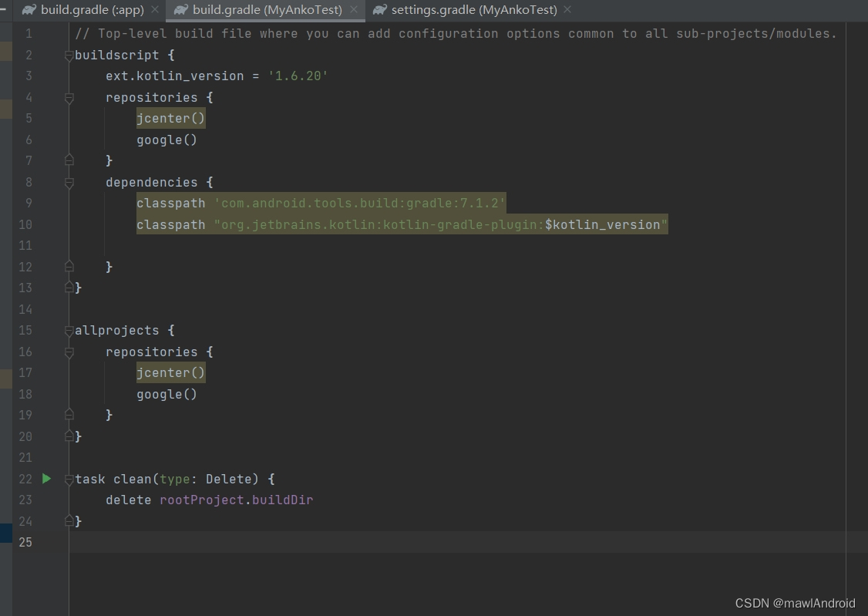Click google() on line 18
This screenshot has height=616, width=868.
167,394
